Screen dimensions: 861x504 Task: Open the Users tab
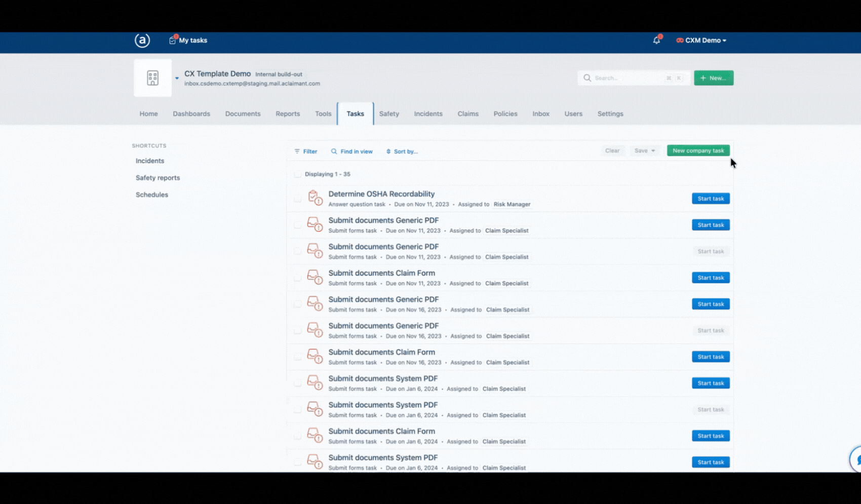pos(573,113)
